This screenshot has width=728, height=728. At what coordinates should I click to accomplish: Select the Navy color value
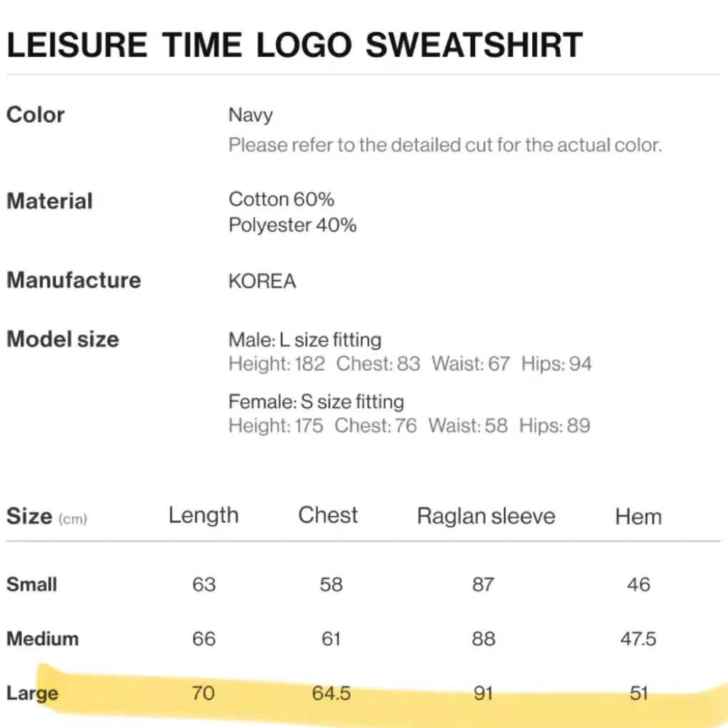click(251, 115)
